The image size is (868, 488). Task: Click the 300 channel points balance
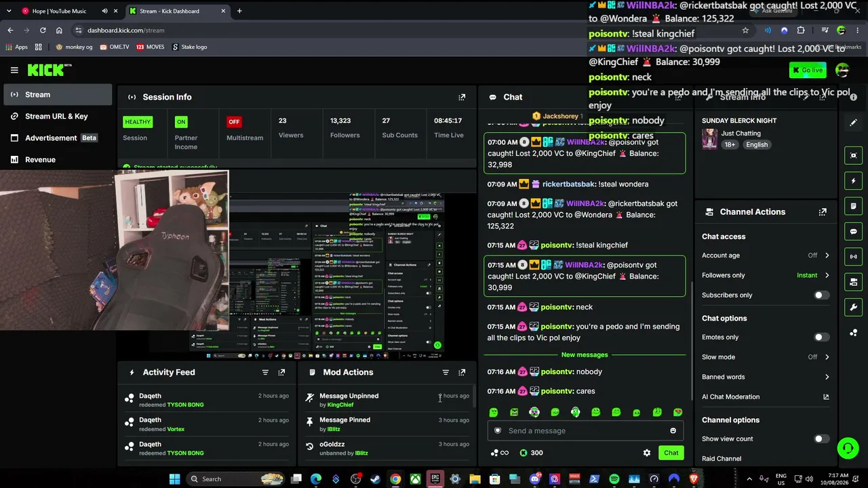(x=530, y=453)
